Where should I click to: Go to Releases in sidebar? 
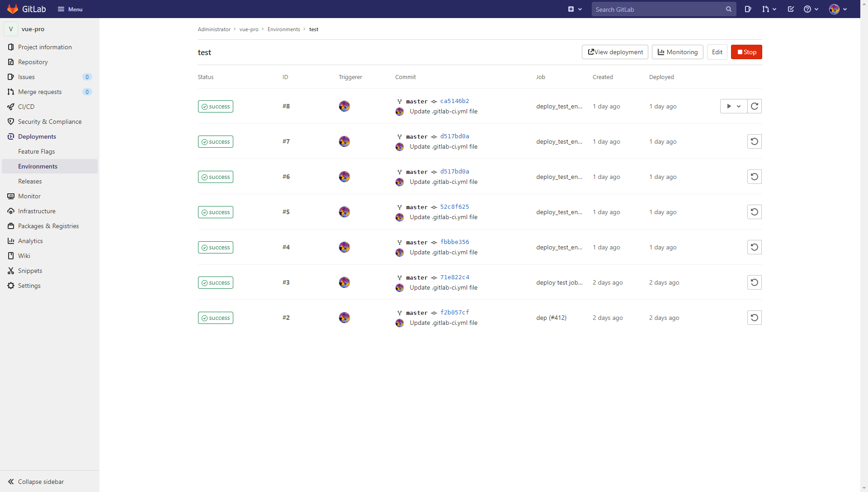(30, 181)
